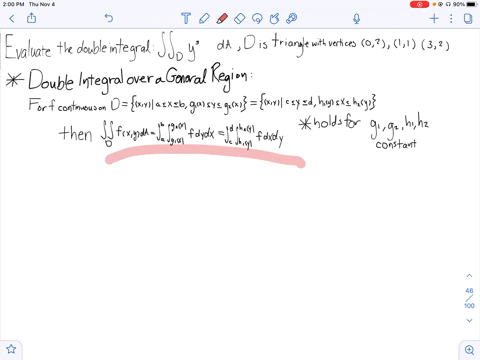Select the Pen tool

pyautogui.click(x=204, y=18)
